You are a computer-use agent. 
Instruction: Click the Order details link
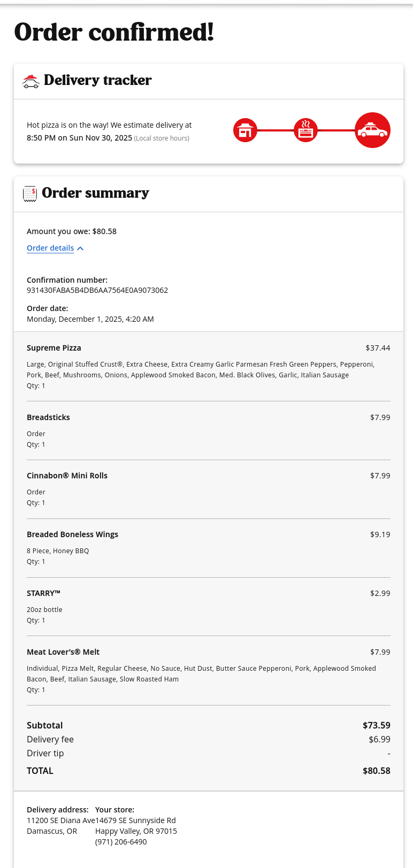click(50, 248)
